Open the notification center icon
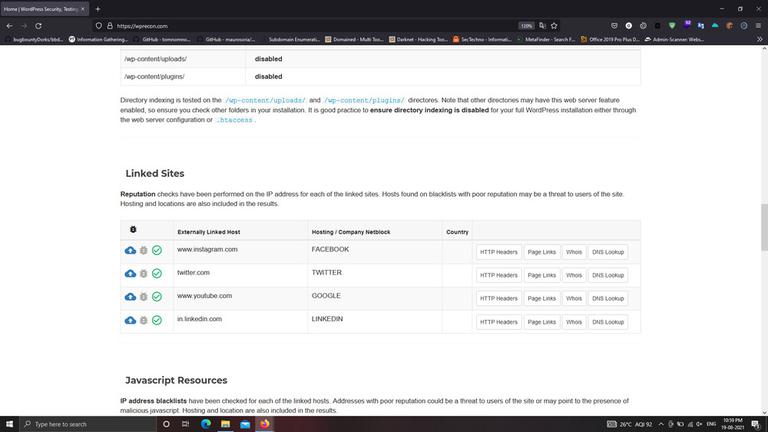Viewport: 768px width, 432px height. coord(756,424)
